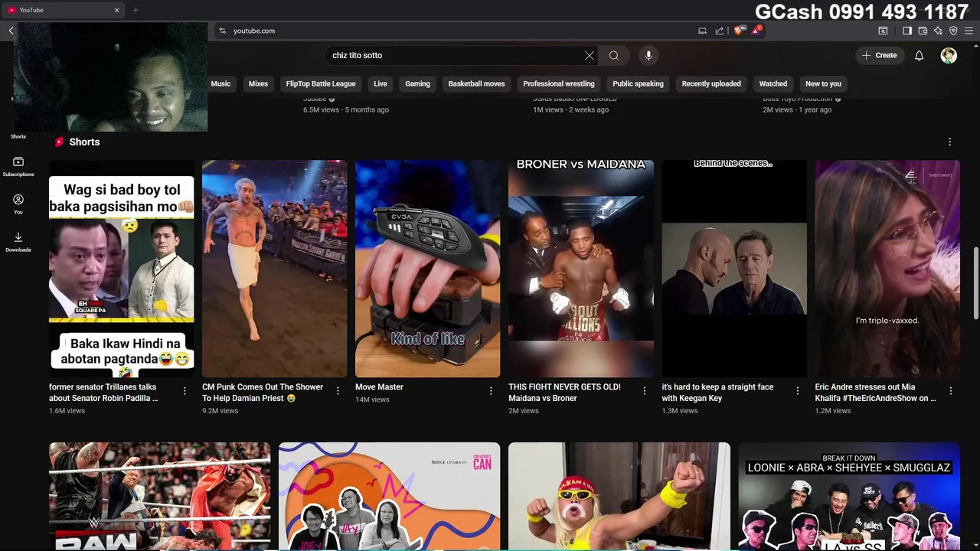Open the LOONIE × ABRA × SHEHYEE video thumbnail
This screenshot has width=980, height=551.
point(848,496)
